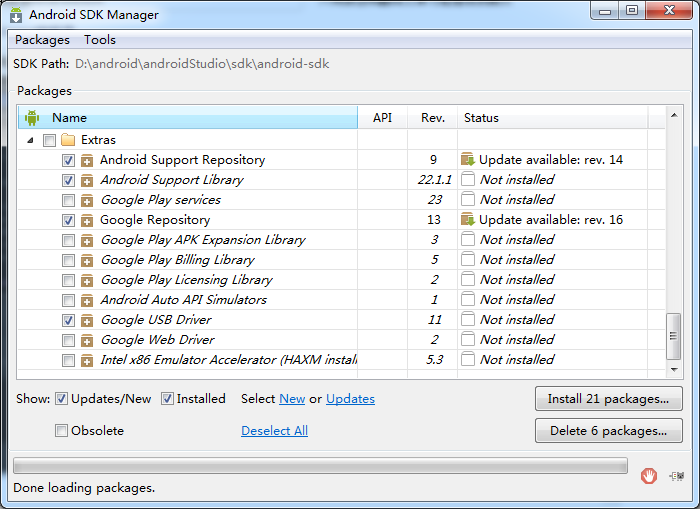Check the Google Play services checkbox
The width and height of the screenshot is (700, 509).
[68, 200]
